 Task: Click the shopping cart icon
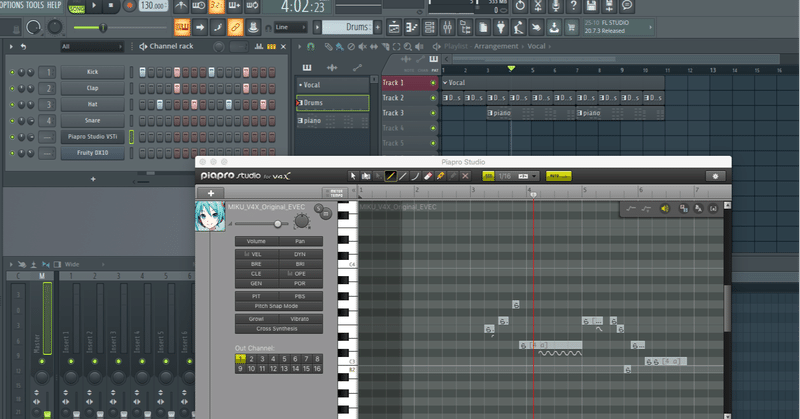click(572, 28)
